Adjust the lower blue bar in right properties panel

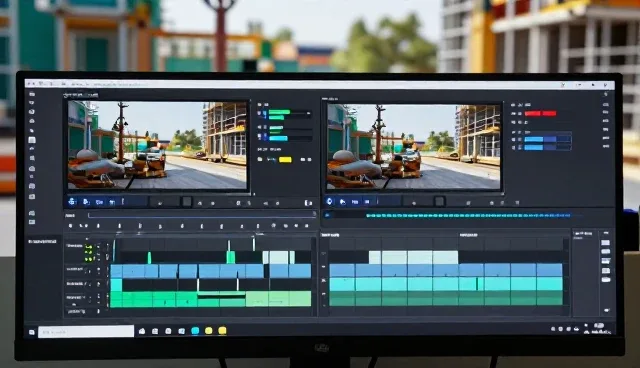(x=547, y=148)
